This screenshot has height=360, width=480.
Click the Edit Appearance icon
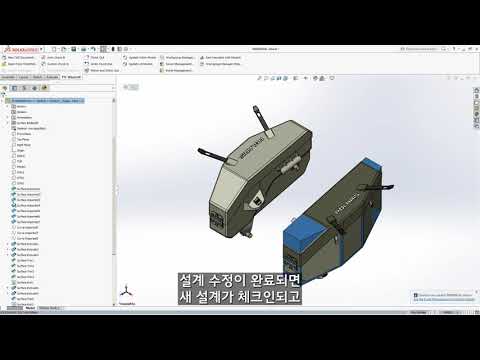pos(315,78)
